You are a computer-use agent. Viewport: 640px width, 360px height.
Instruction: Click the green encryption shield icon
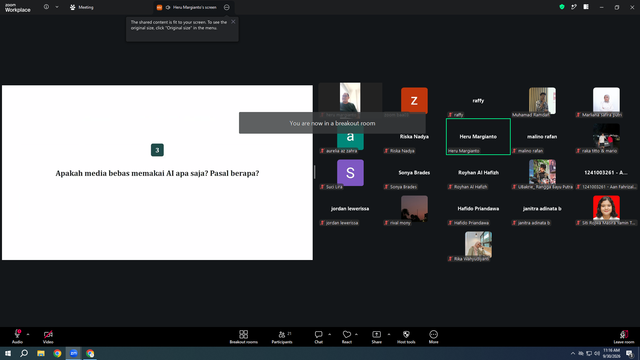[x=562, y=7]
